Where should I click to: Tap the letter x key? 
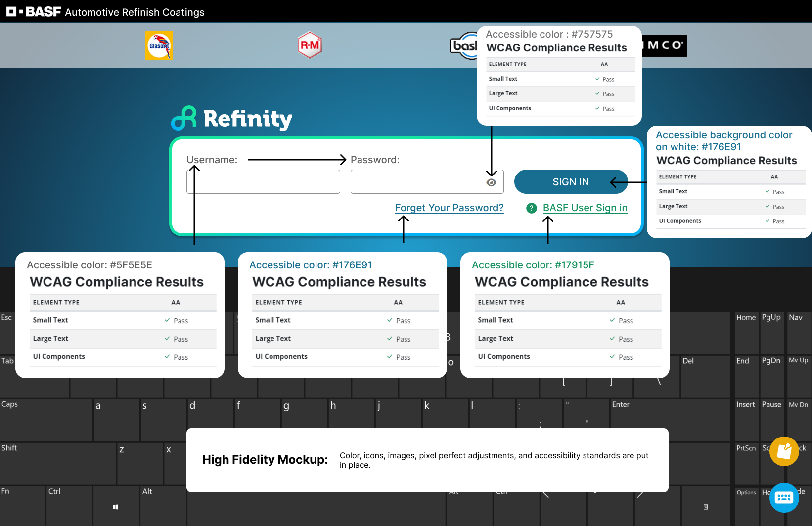(175, 464)
